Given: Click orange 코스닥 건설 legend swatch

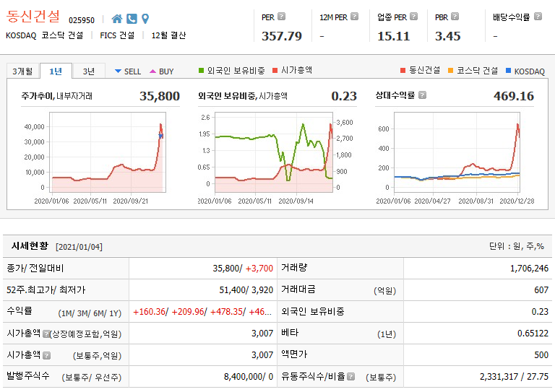Looking at the screenshot, I should coord(451,70).
